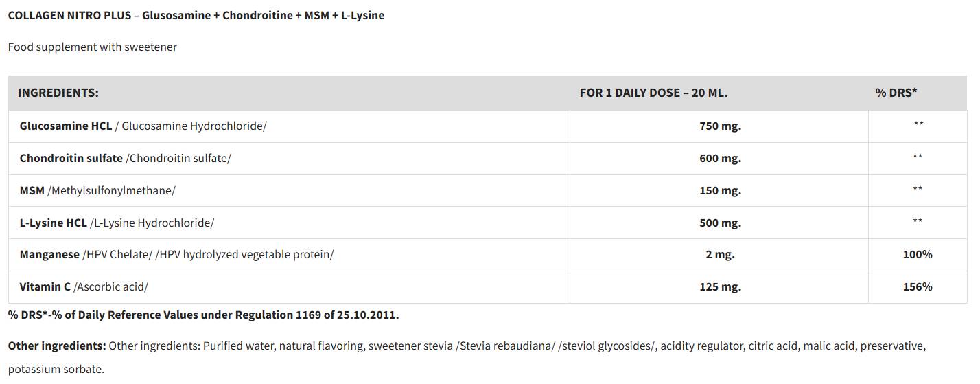Select the MSM Methylsulfonylmethane row
The width and height of the screenshot is (980, 384).
(488, 191)
